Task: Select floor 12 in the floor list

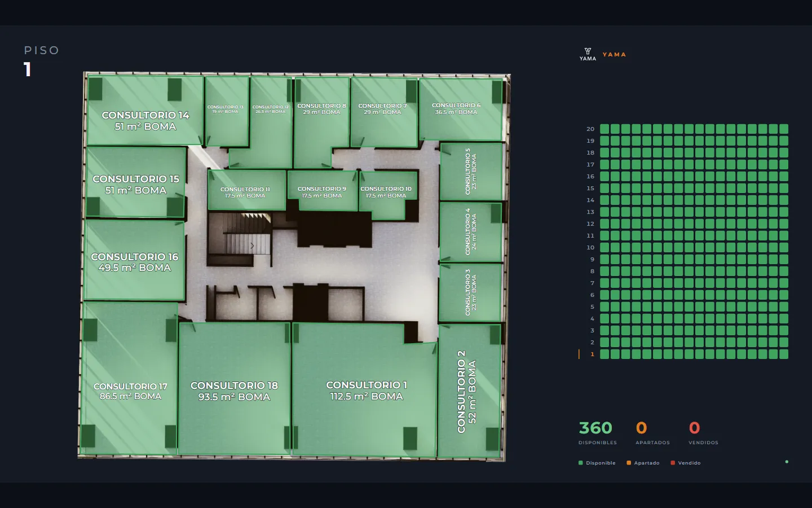Action: 590,224
